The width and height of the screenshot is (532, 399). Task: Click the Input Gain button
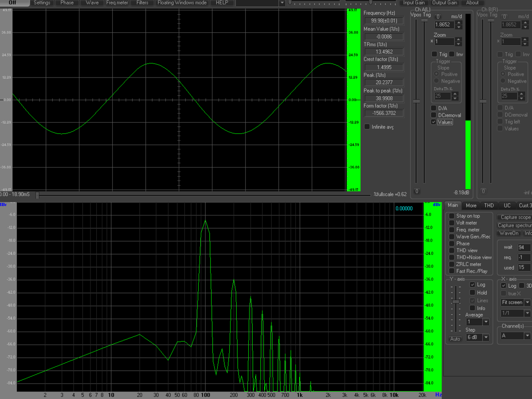(x=414, y=3)
